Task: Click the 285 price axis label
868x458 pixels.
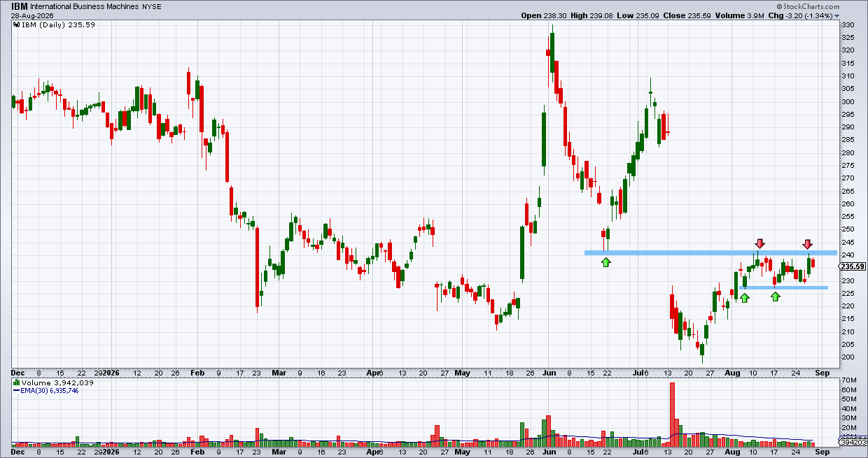Action: tap(848, 140)
